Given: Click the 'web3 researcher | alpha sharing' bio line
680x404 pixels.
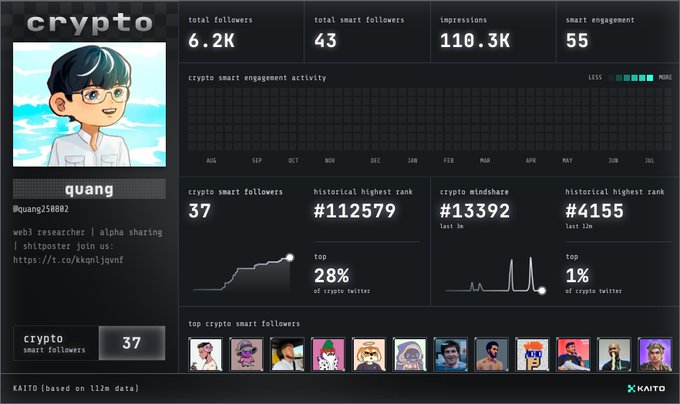Looking at the screenshot, I should coord(88,232).
